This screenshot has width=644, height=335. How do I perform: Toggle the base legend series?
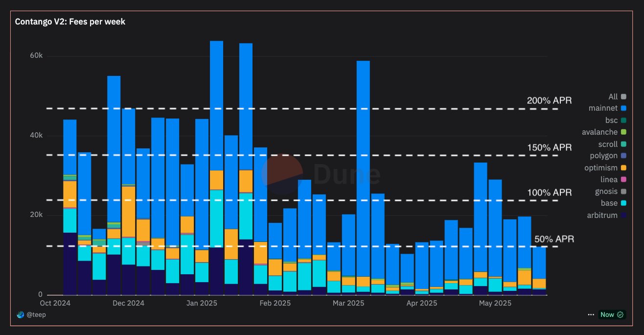[x=614, y=203]
